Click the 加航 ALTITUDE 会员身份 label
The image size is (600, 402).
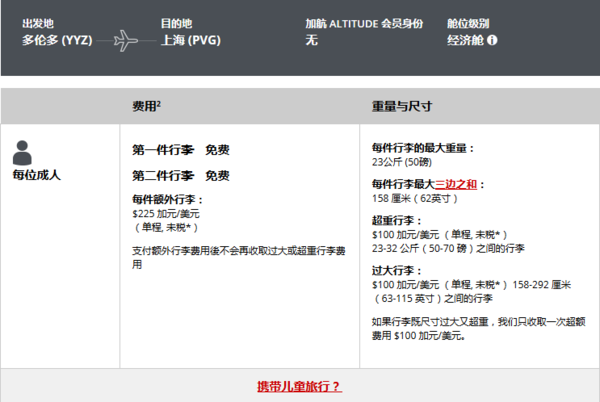(365, 22)
